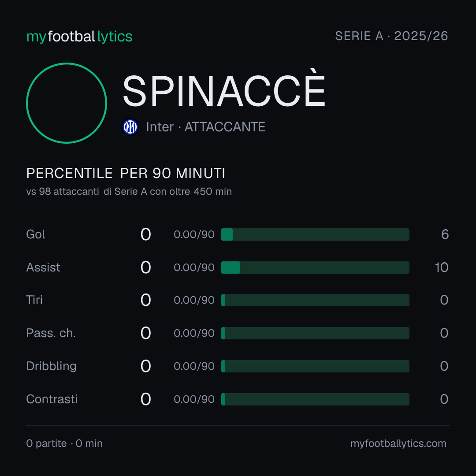Viewport: 476px width, 476px height.
Task: Select the Gol stat label
Action: point(36,234)
